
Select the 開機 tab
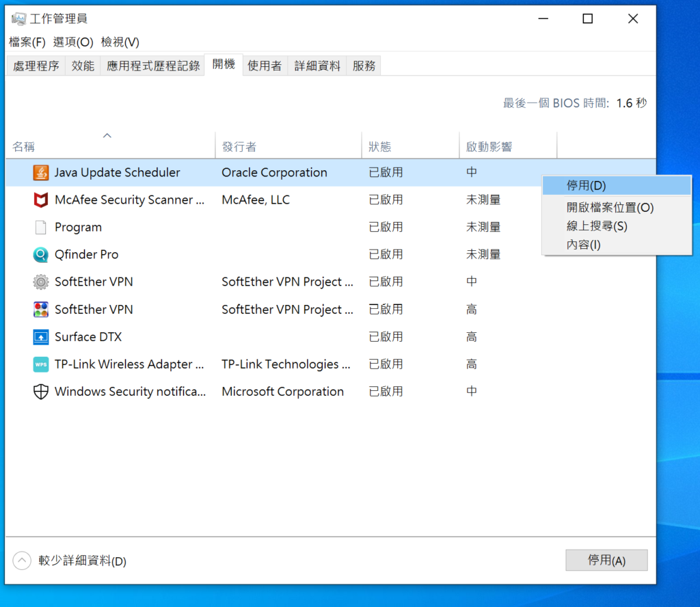pyautogui.click(x=224, y=65)
